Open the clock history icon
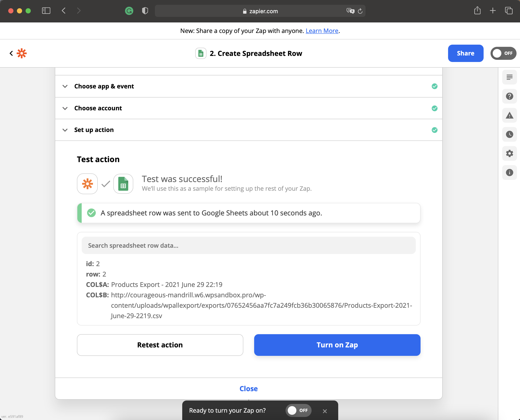Image resolution: width=520 pixels, height=420 pixels. click(509, 134)
